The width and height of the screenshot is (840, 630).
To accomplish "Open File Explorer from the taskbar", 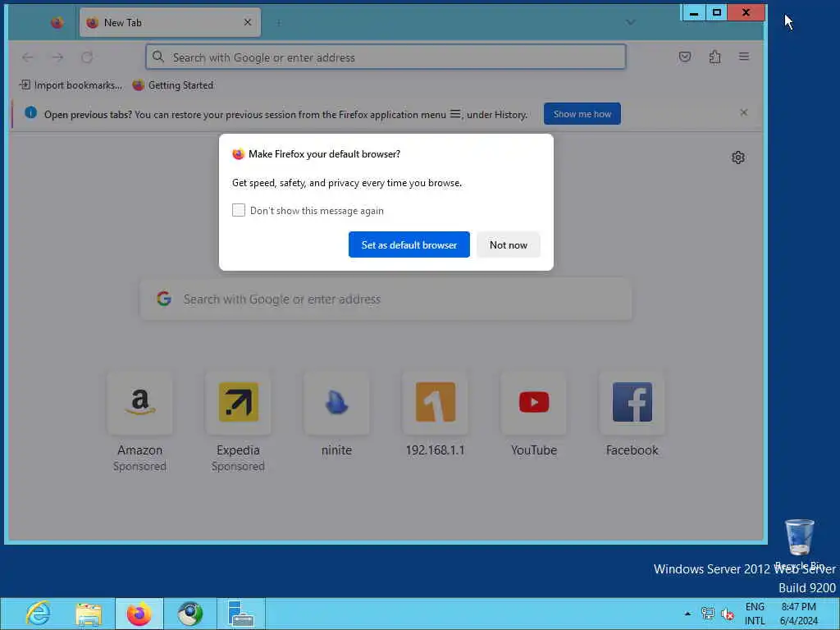I will pos(89,614).
